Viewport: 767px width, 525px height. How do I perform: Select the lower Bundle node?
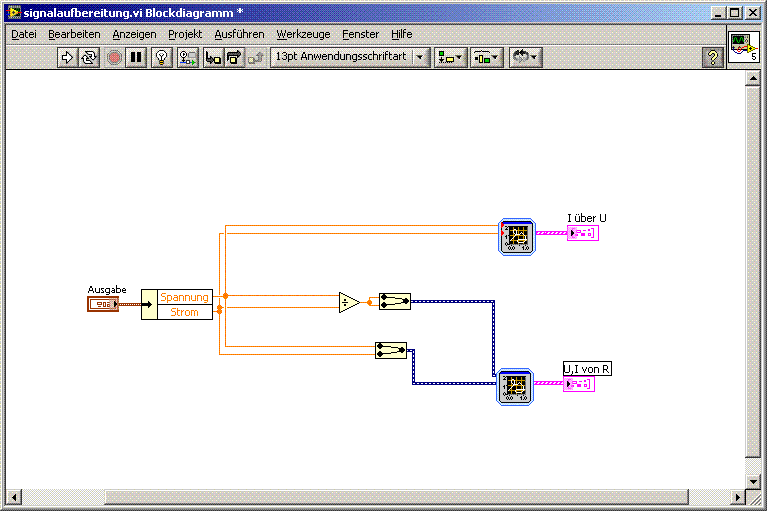[x=391, y=350]
